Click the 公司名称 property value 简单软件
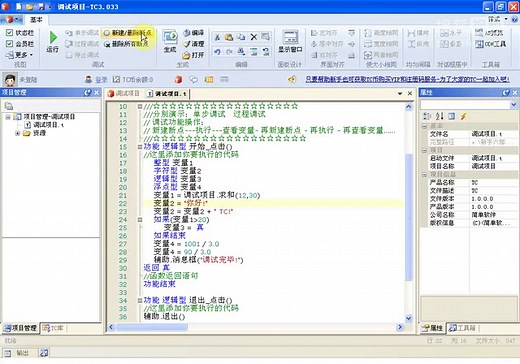 [484, 215]
